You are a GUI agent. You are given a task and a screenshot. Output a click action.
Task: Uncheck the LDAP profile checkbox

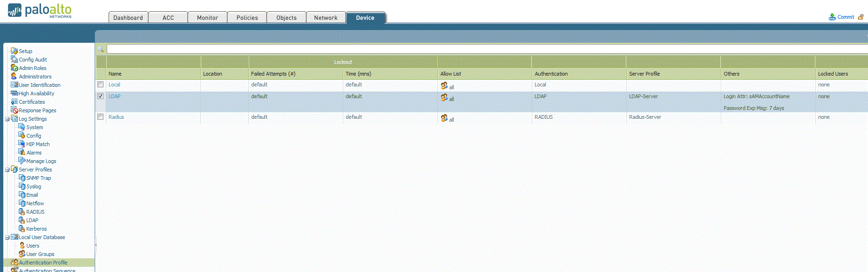[x=100, y=96]
